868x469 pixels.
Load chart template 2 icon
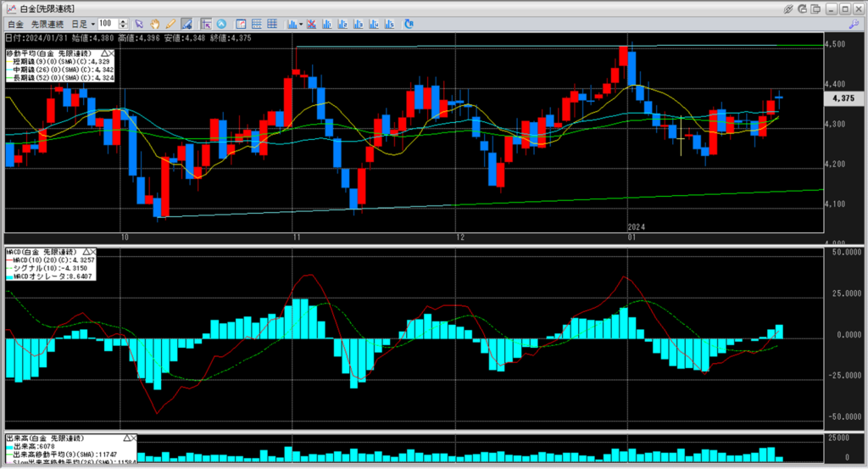point(342,24)
